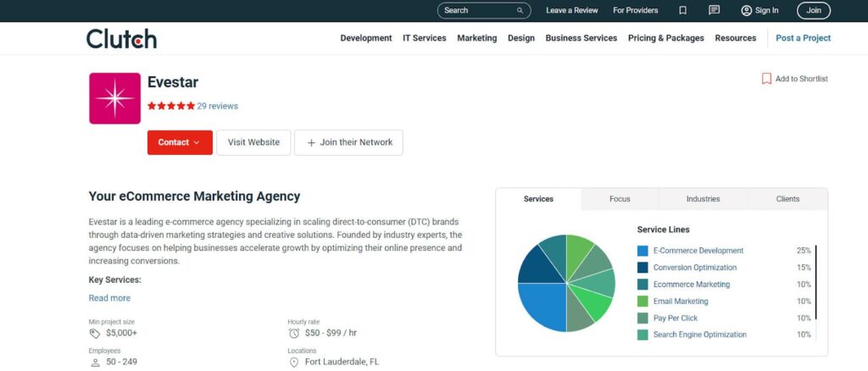The image size is (868, 371).
Task: Click the Pay Per Click swatch
Action: tap(643, 318)
